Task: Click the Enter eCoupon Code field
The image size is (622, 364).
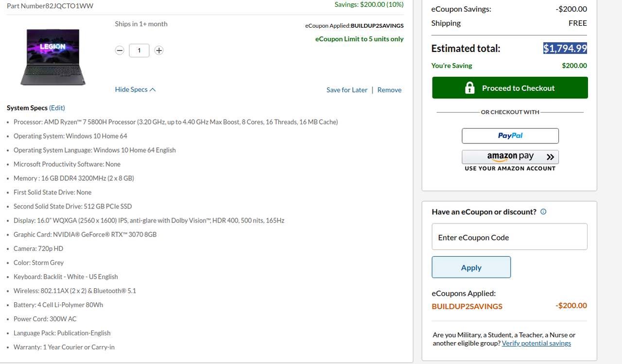Action: click(509, 237)
